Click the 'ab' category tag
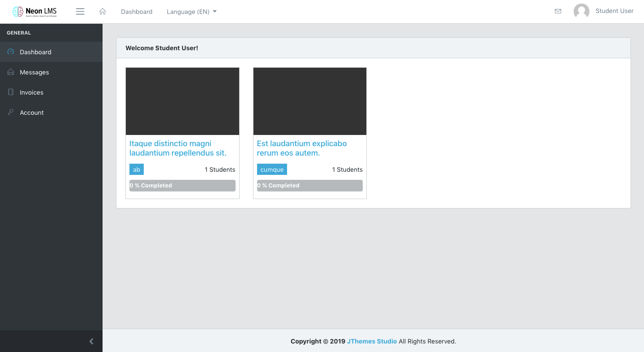The image size is (644, 352). coord(137,169)
